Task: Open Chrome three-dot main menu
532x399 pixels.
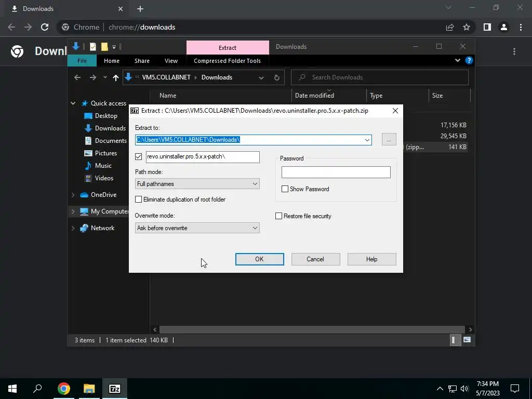Action: 521,27
